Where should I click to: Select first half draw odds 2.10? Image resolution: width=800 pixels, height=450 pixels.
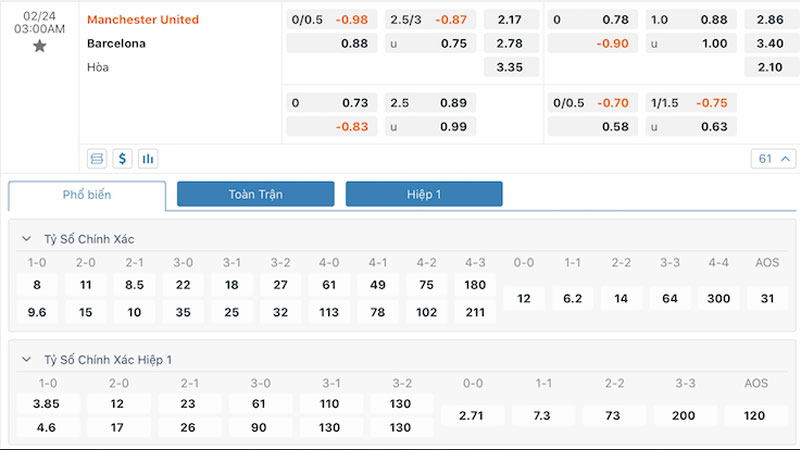771,67
